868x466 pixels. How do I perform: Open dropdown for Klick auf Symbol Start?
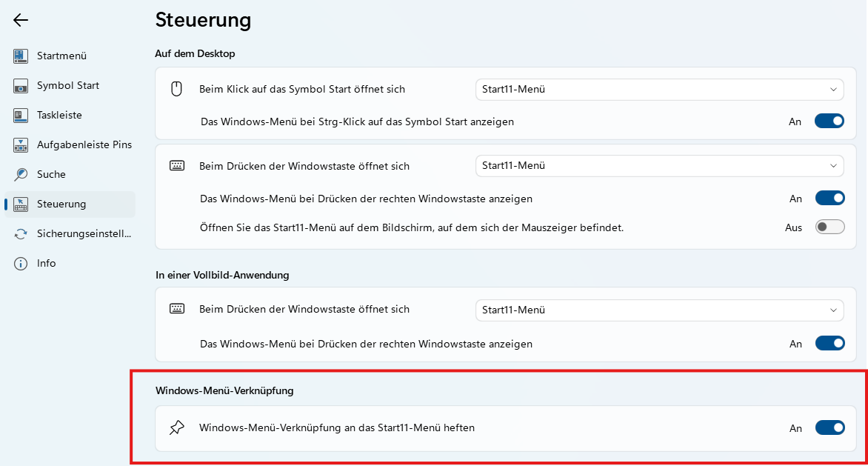[659, 90]
